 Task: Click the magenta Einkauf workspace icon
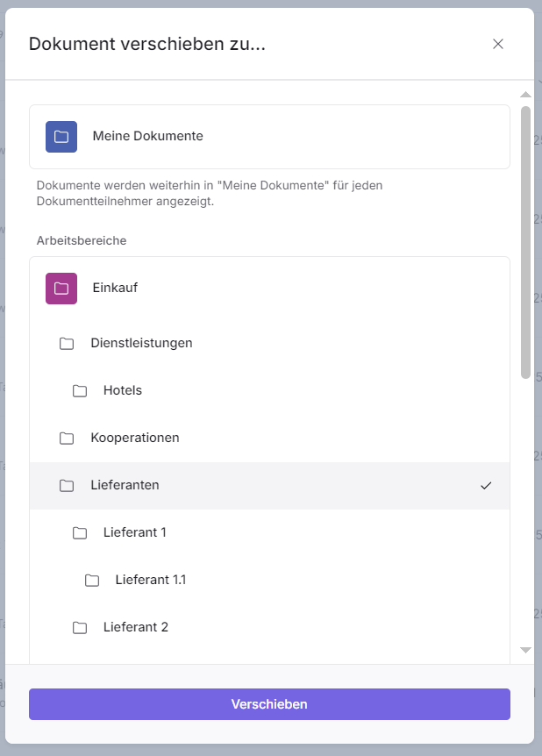pyautogui.click(x=61, y=288)
